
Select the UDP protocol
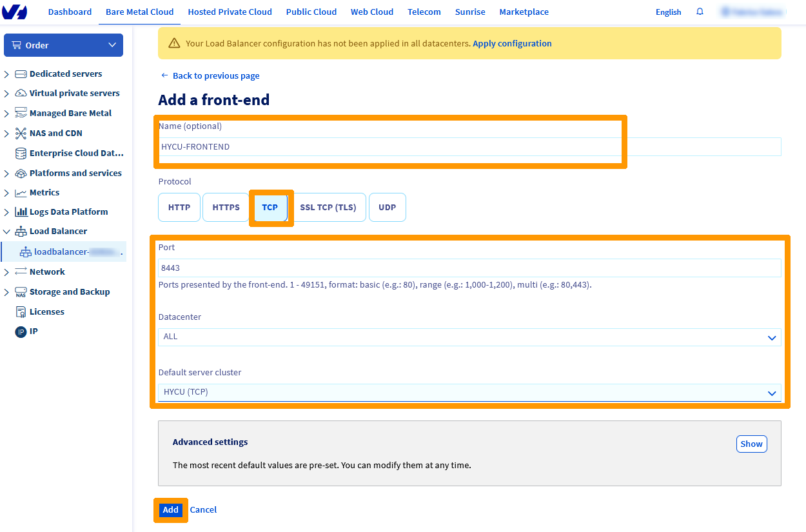[387, 207]
